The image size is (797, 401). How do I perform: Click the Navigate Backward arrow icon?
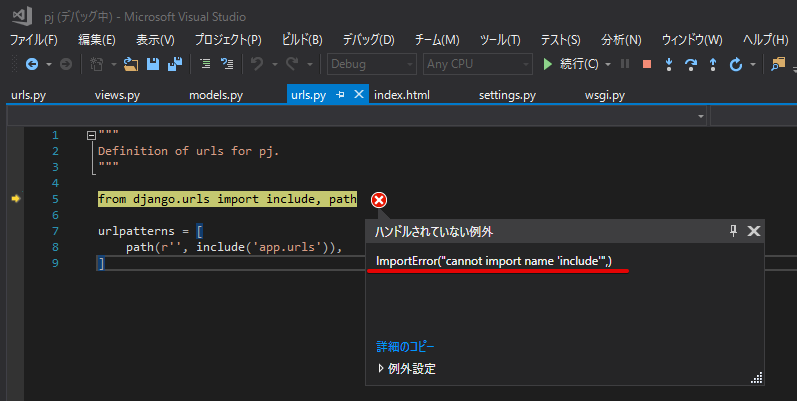(x=32, y=64)
